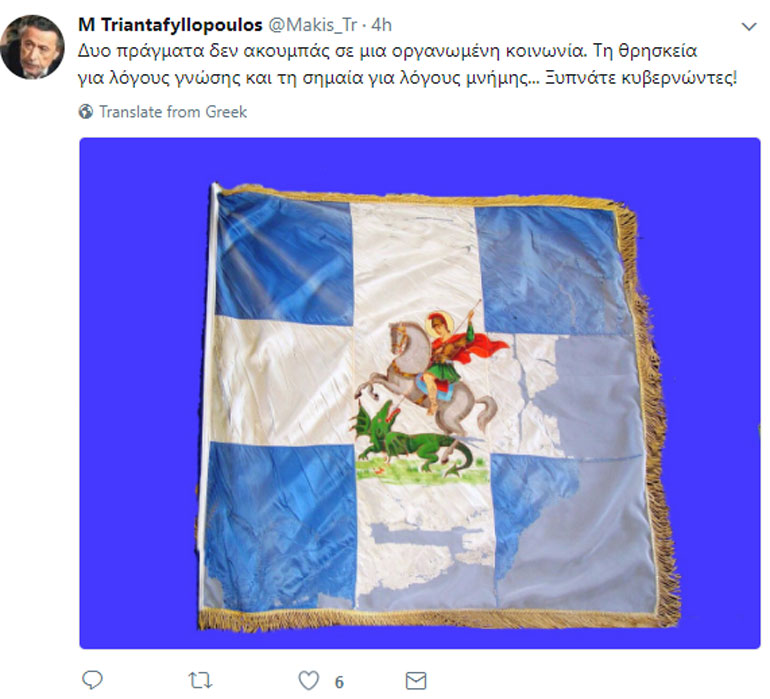Click the St George and dragon painting
The image size is (770, 699).
tap(429, 393)
